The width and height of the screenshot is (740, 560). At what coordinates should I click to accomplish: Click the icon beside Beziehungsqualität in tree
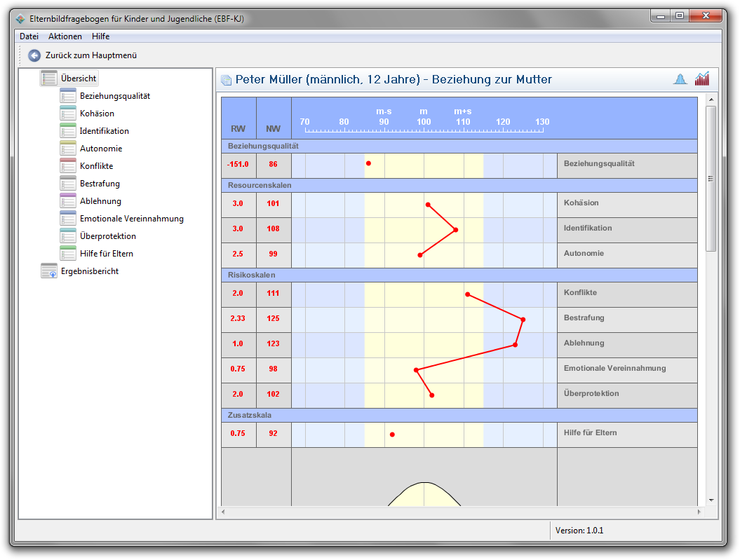tap(68, 96)
